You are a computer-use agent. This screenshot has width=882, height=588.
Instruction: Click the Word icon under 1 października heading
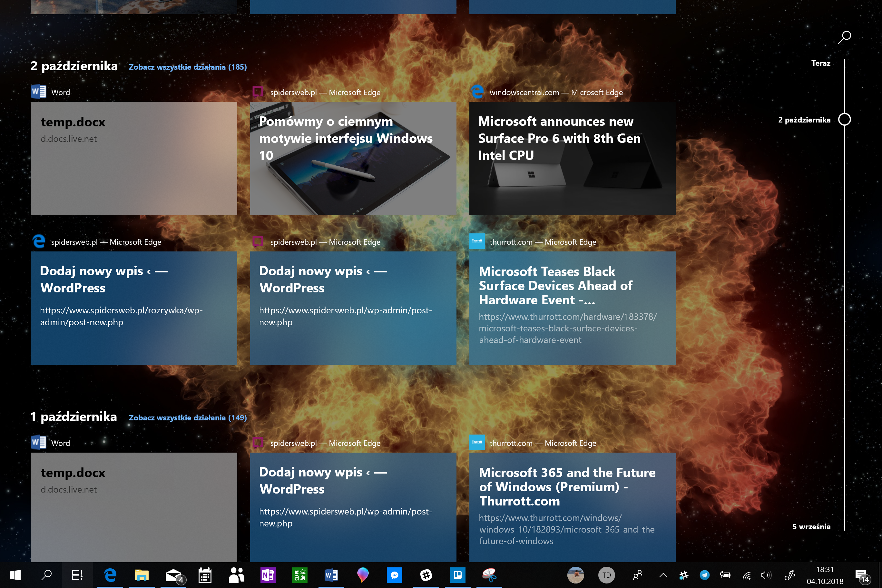tap(39, 443)
